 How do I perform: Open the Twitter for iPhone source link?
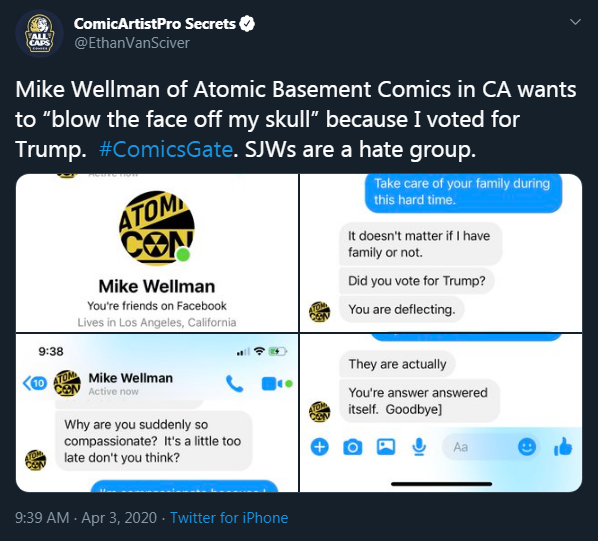[229, 518]
